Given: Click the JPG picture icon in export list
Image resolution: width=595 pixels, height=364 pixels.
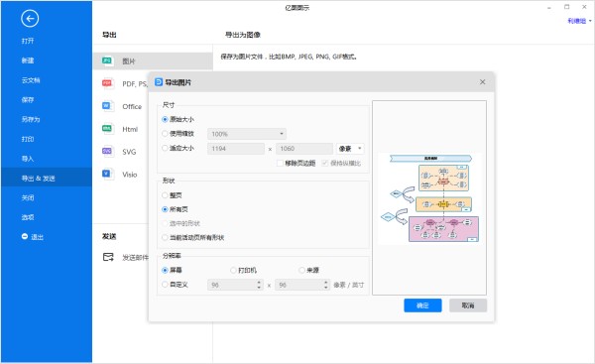Looking at the screenshot, I should tap(107, 61).
